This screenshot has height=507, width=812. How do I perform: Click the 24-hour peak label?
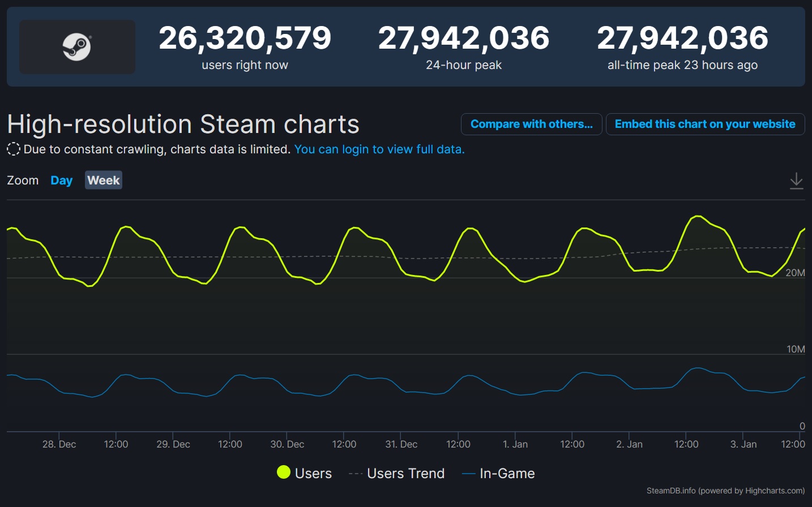[464, 65]
